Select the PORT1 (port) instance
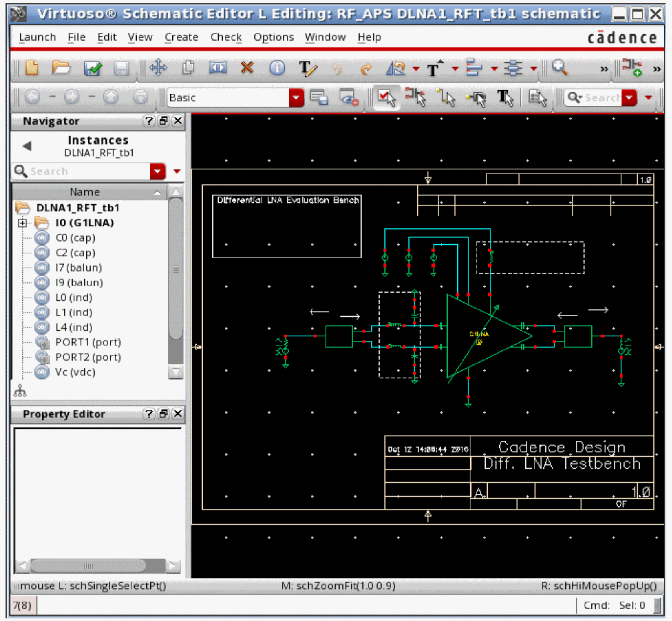The image size is (672, 621). pos(87,342)
